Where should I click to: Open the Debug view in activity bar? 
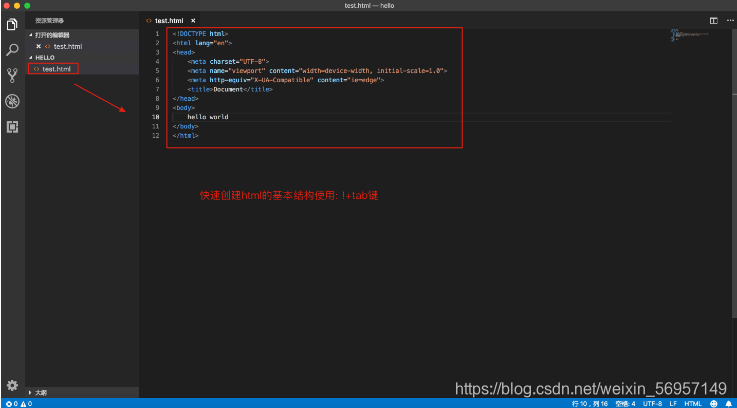click(12, 101)
